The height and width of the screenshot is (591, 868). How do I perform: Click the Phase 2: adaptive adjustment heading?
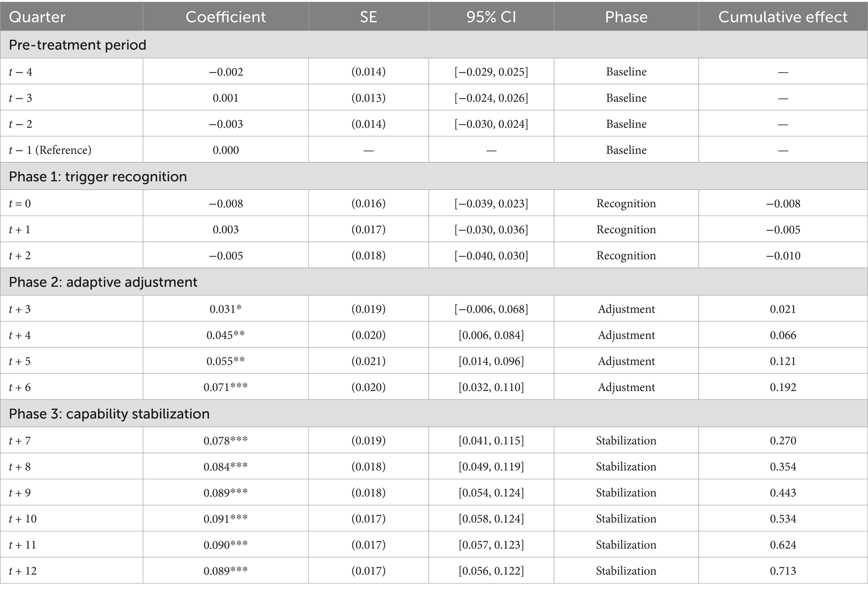point(103,282)
